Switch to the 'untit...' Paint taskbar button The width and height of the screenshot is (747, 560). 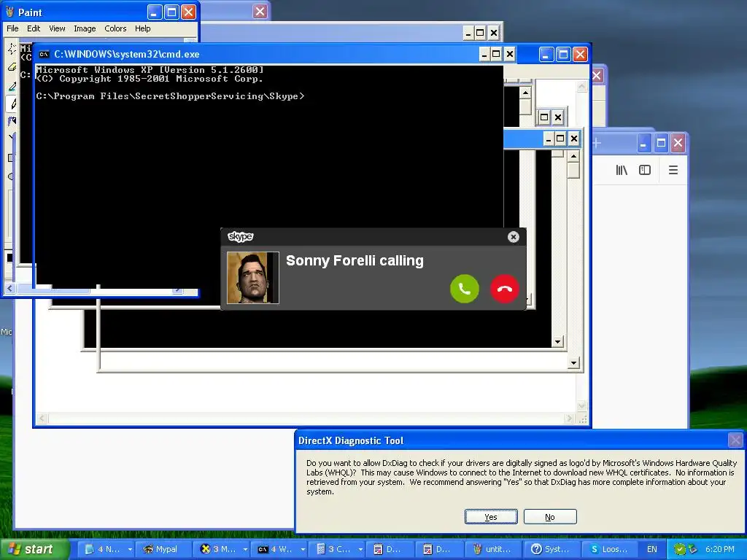[x=494, y=549]
